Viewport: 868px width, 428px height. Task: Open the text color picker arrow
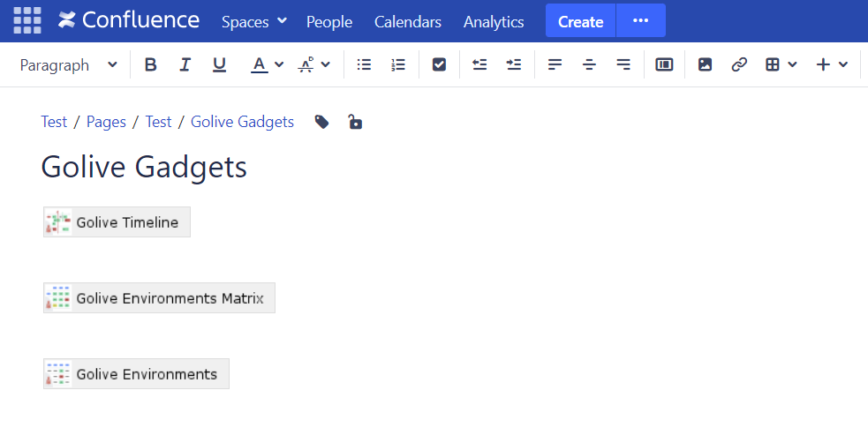click(x=280, y=64)
